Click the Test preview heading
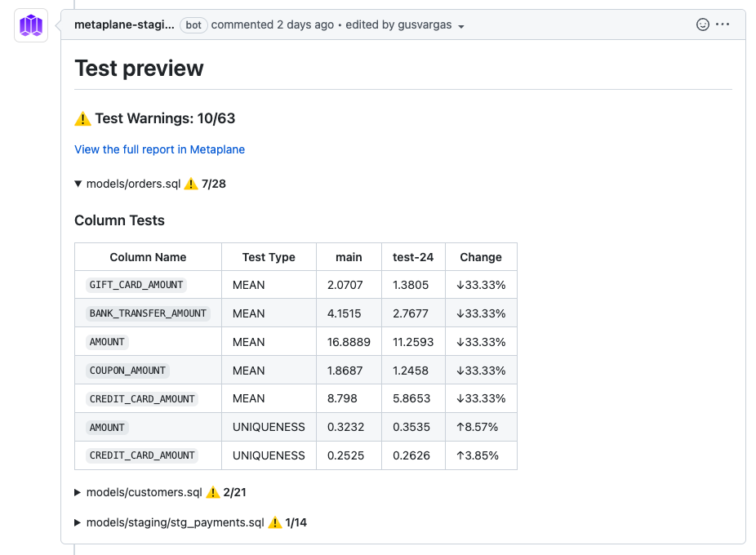756x555 pixels. pyautogui.click(x=139, y=68)
